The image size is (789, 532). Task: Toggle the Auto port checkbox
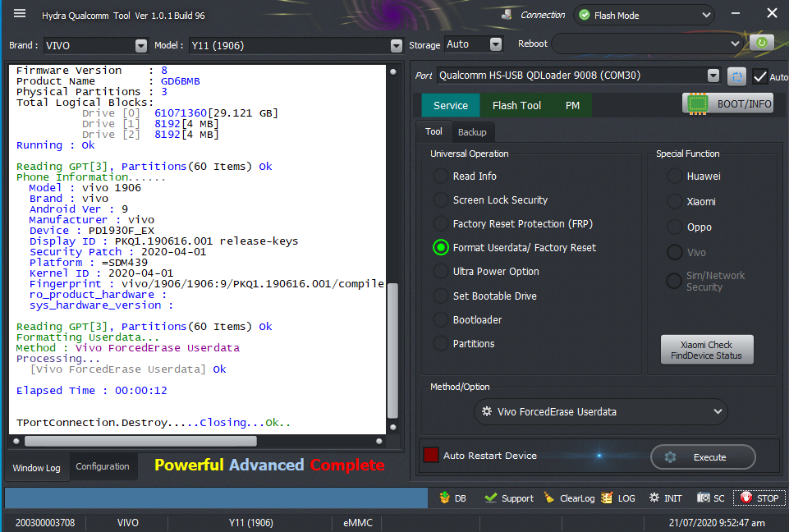[x=760, y=76]
